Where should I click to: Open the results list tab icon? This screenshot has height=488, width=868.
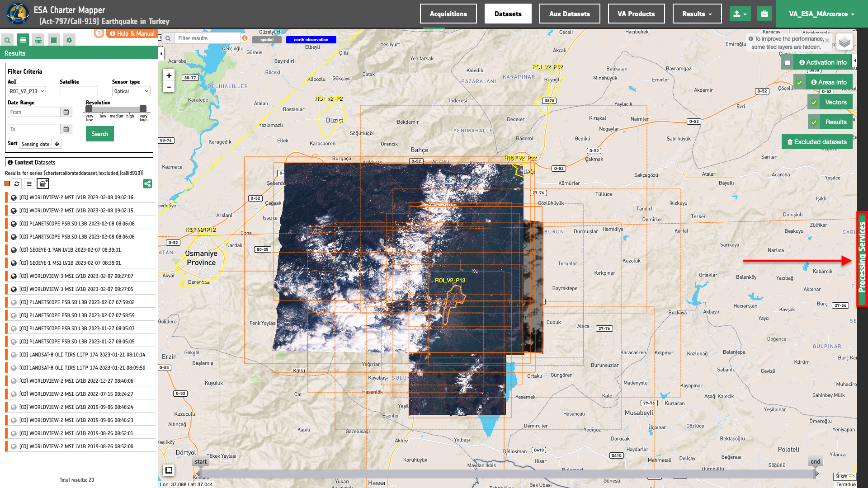(x=23, y=40)
